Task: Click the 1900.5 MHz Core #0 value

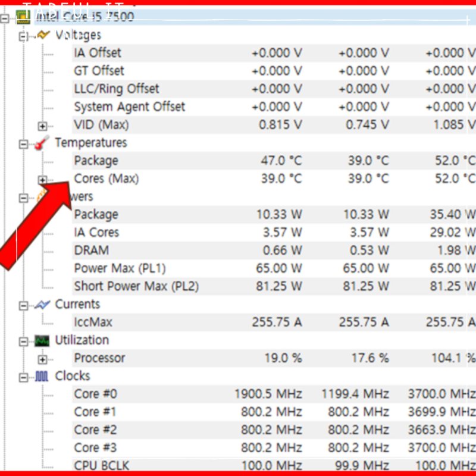Action: (x=268, y=394)
